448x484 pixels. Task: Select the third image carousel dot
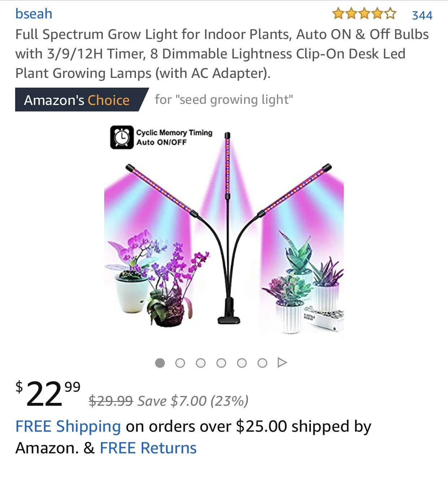(201, 363)
